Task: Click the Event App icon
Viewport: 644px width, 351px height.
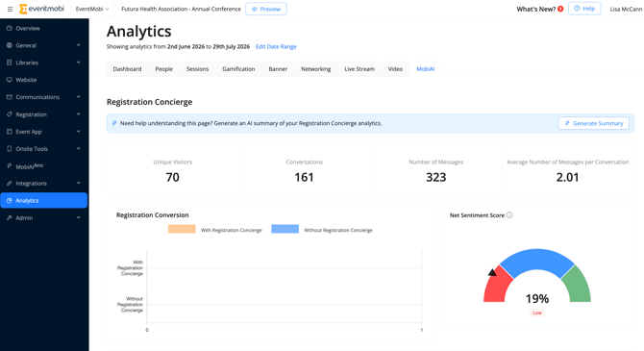Action: pos(9,132)
